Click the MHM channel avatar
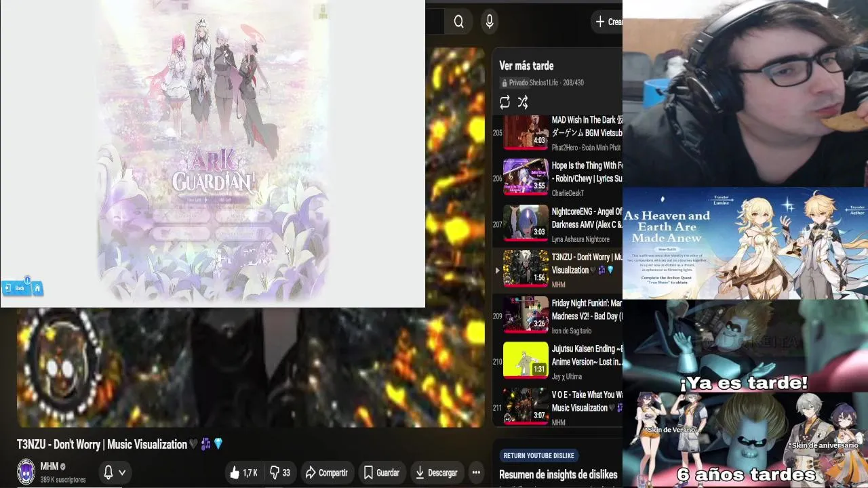868x488 pixels. 26,472
